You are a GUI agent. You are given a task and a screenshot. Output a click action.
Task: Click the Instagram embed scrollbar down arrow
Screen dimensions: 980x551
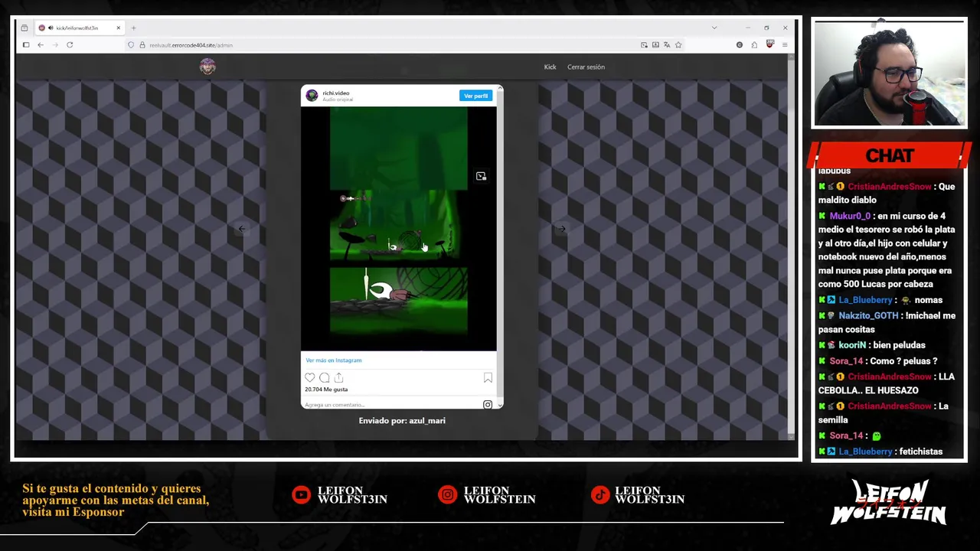(x=500, y=405)
